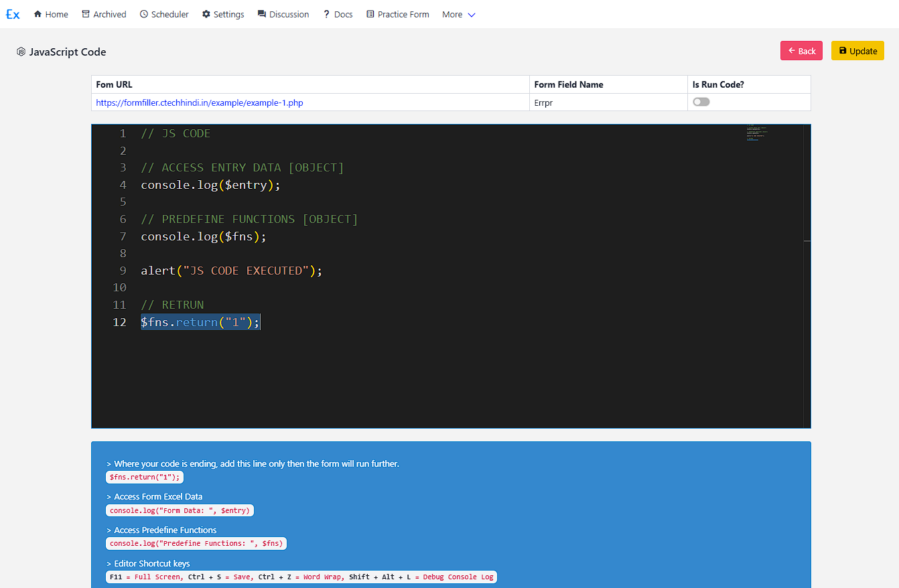This screenshot has width=899, height=588.
Task: Open the formfiller example-1.php URL link
Action: tap(200, 102)
